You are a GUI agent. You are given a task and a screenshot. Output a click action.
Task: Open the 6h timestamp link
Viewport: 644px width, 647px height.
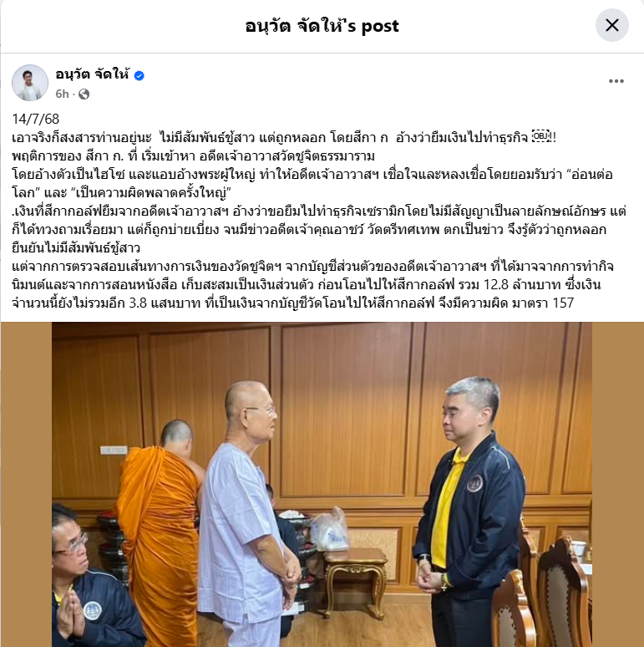click(x=62, y=94)
